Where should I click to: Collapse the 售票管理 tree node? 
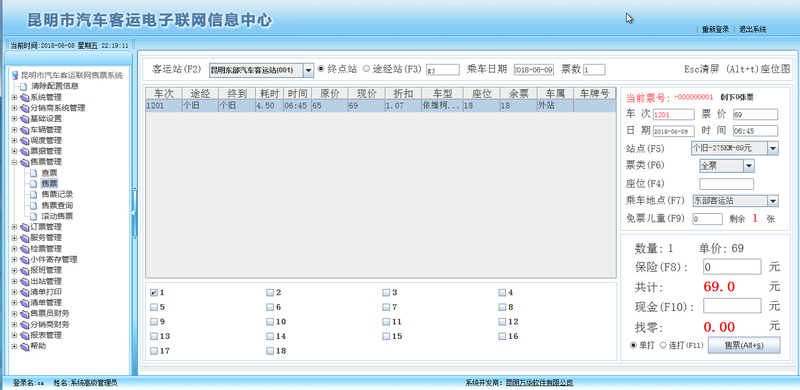tap(14, 162)
